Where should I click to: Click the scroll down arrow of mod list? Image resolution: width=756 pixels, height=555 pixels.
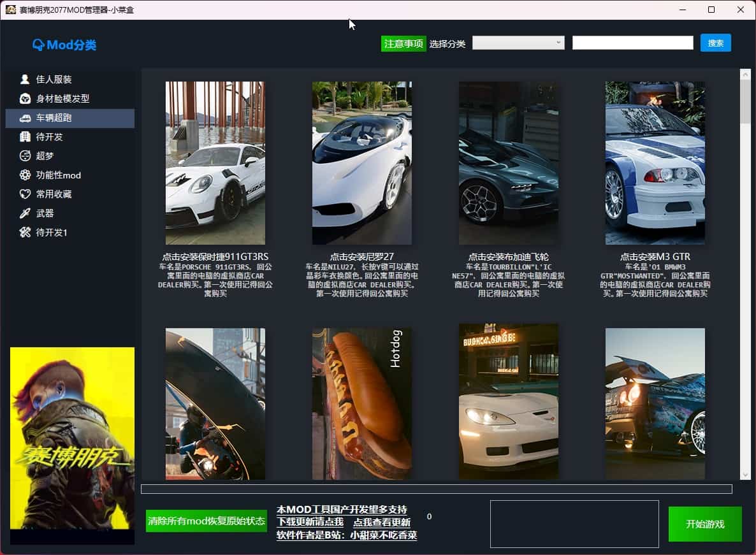(745, 475)
